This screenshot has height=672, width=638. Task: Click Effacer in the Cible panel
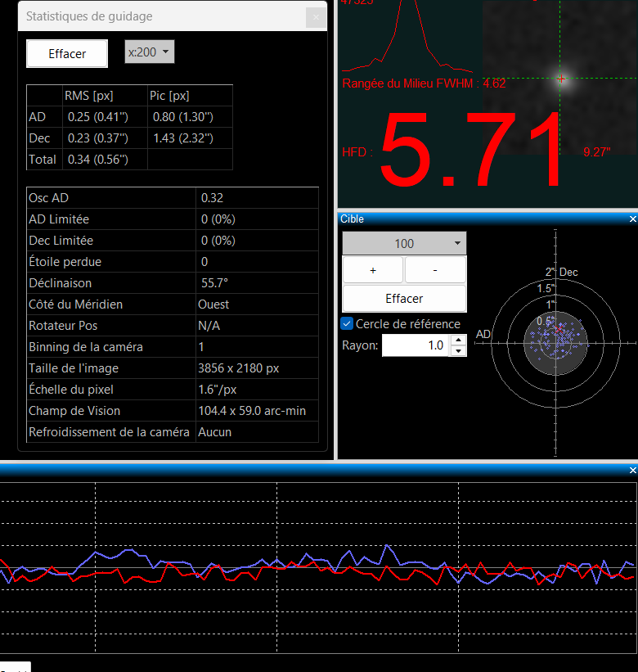(404, 298)
